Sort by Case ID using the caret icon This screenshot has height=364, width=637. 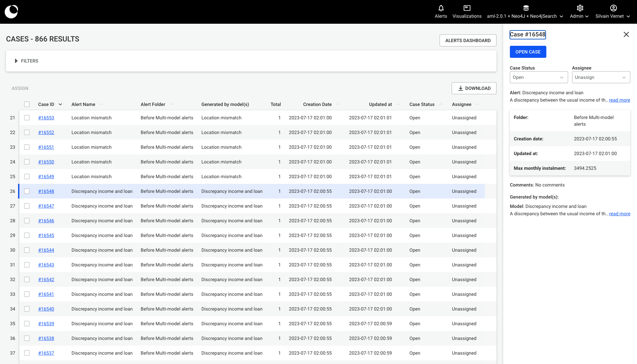click(x=61, y=104)
